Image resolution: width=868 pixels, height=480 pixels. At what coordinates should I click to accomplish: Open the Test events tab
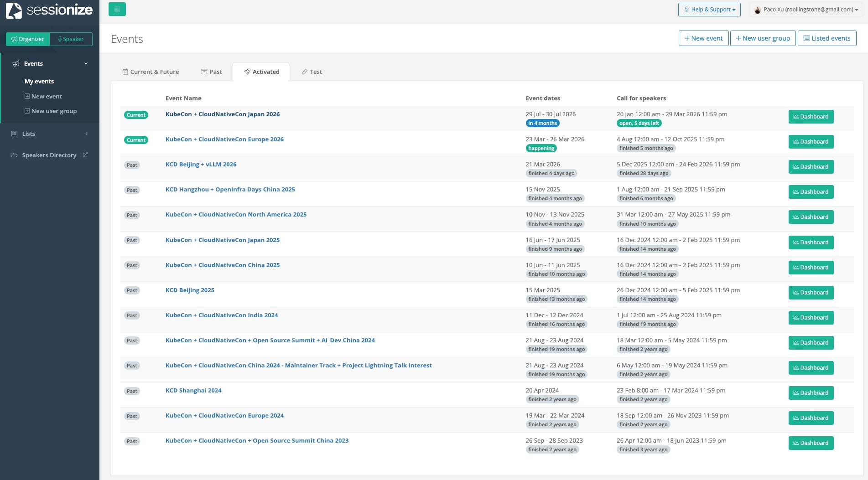pyautogui.click(x=312, y=72)
